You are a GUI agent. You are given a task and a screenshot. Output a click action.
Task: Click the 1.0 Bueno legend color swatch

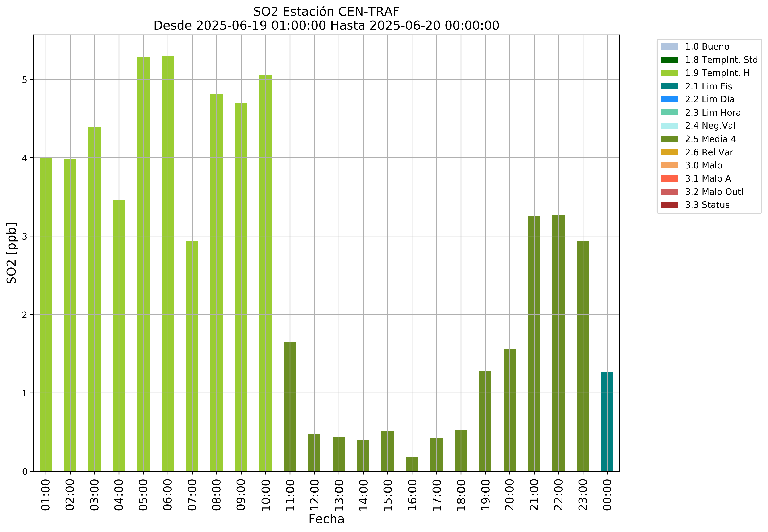coord(669,46)
